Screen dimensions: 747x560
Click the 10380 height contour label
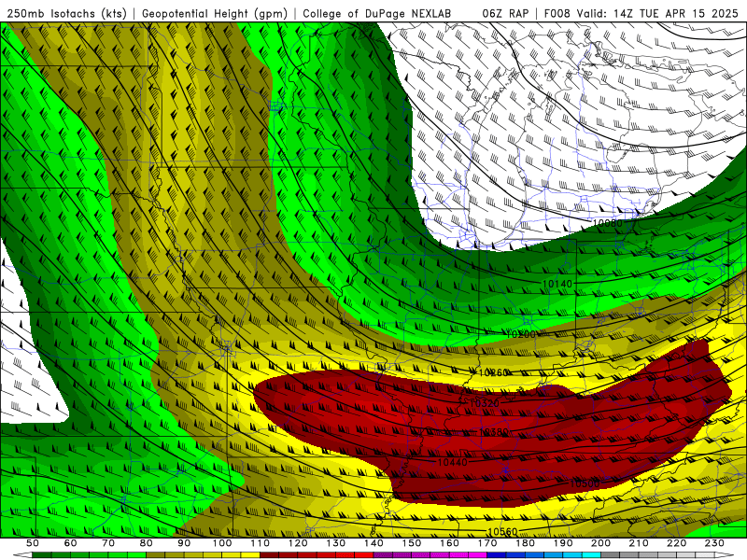point(493,432)
